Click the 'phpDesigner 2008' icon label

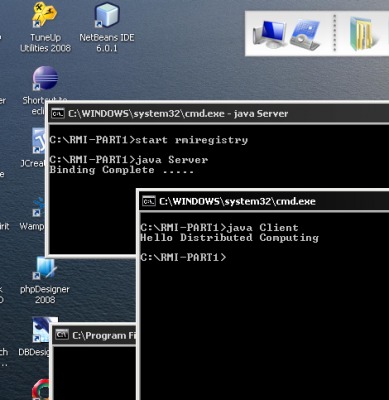point(45,294)
